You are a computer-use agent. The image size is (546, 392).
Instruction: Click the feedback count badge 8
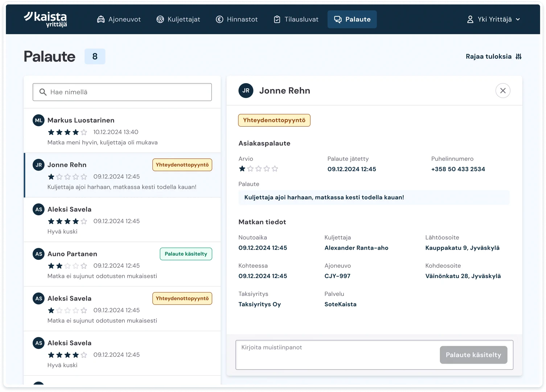point(95,56)
